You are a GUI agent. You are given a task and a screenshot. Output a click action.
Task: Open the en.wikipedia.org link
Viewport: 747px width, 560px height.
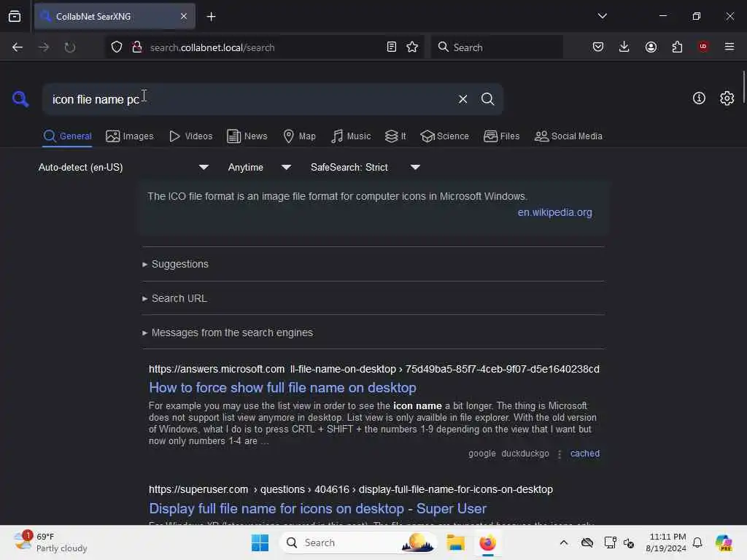(x=554, y=212)
